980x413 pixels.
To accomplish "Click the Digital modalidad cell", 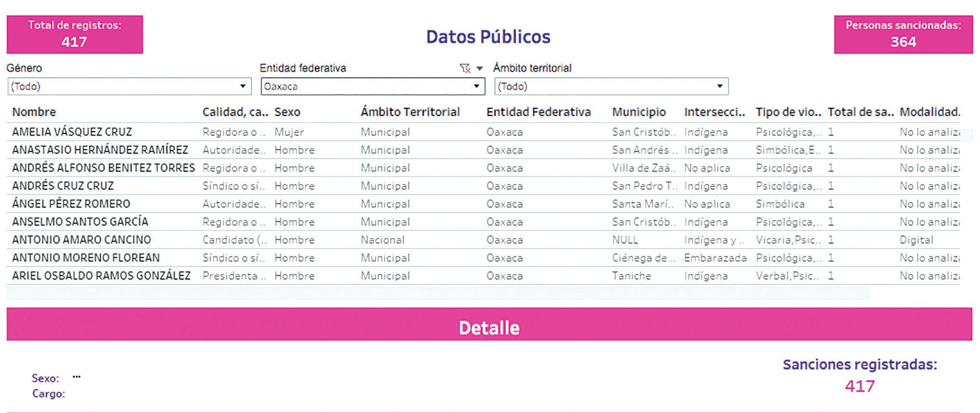I will click(916, 240).
